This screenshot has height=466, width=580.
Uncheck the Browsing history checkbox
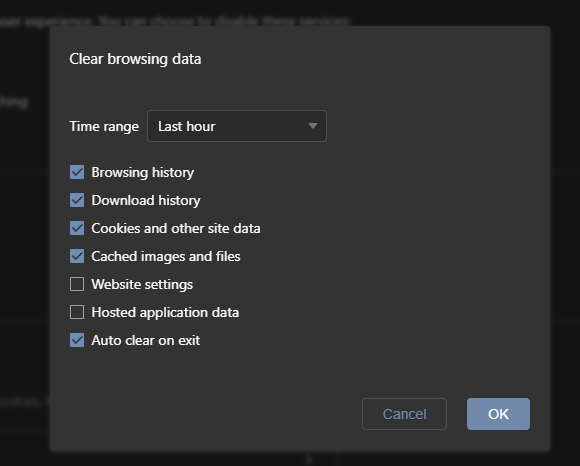[77, 172]
